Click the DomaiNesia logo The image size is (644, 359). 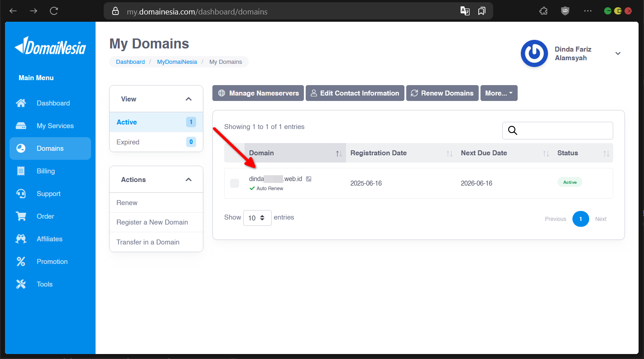point(50,46)
